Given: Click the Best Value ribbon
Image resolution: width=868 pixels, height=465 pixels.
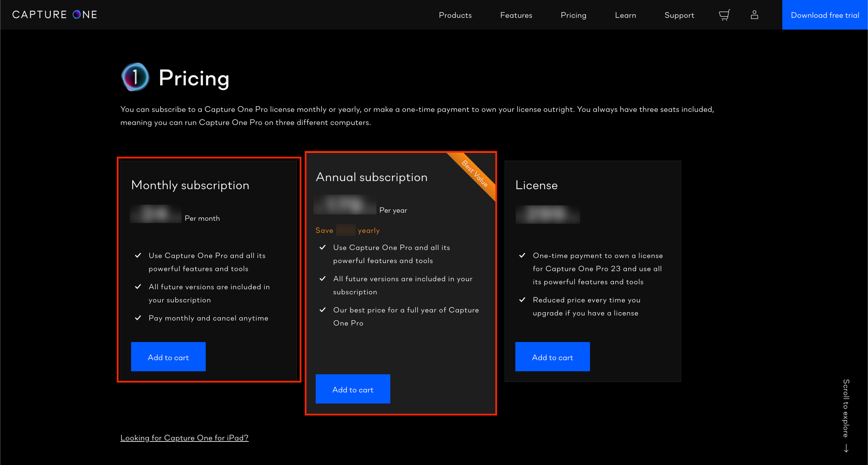Looking at the screenshot, I should [474, 173].
